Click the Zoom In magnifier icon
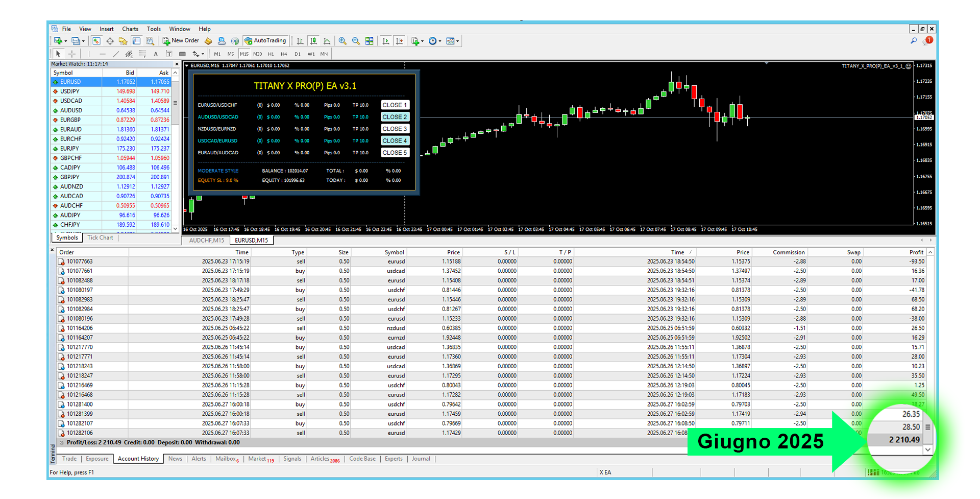Viewport: 980px width, 499px height. click(x=342, y=41)
